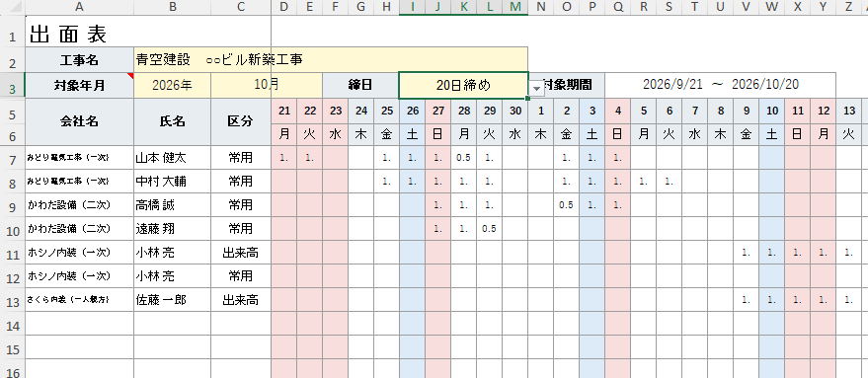868x378 pixels.
Task: Click 出来高 in the 佐藤 一郎 row
Action: [241, 300]
